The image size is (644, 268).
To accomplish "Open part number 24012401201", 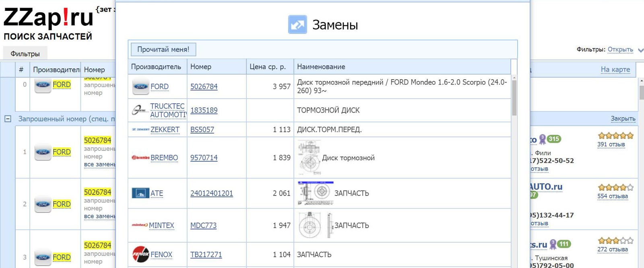I will [212, 193].
